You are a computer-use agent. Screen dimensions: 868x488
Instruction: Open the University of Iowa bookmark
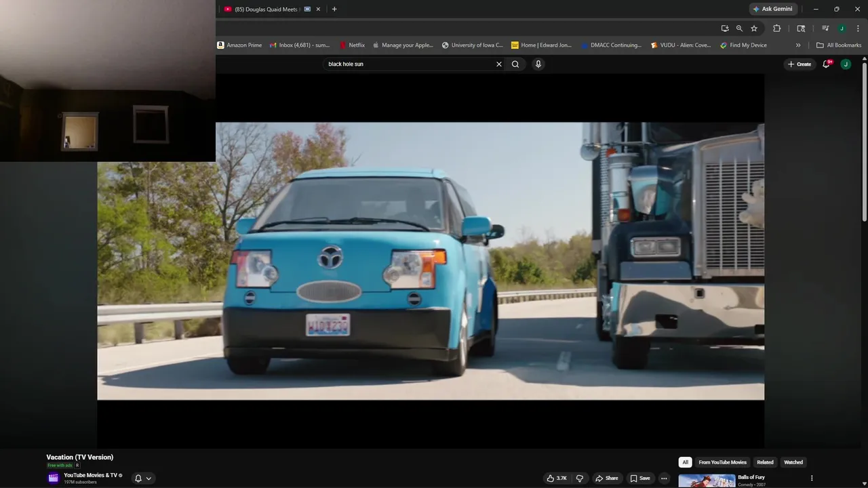tap(472, 45)
